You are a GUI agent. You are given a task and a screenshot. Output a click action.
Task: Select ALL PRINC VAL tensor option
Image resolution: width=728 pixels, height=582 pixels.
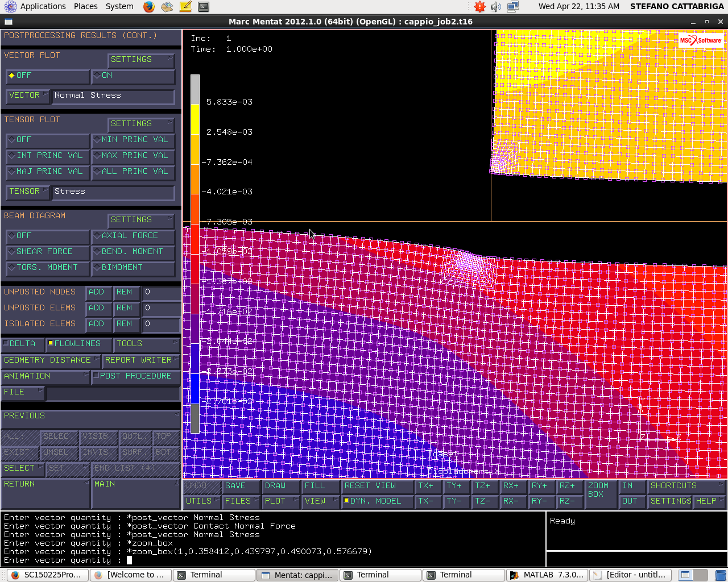(x=133, y=172)
